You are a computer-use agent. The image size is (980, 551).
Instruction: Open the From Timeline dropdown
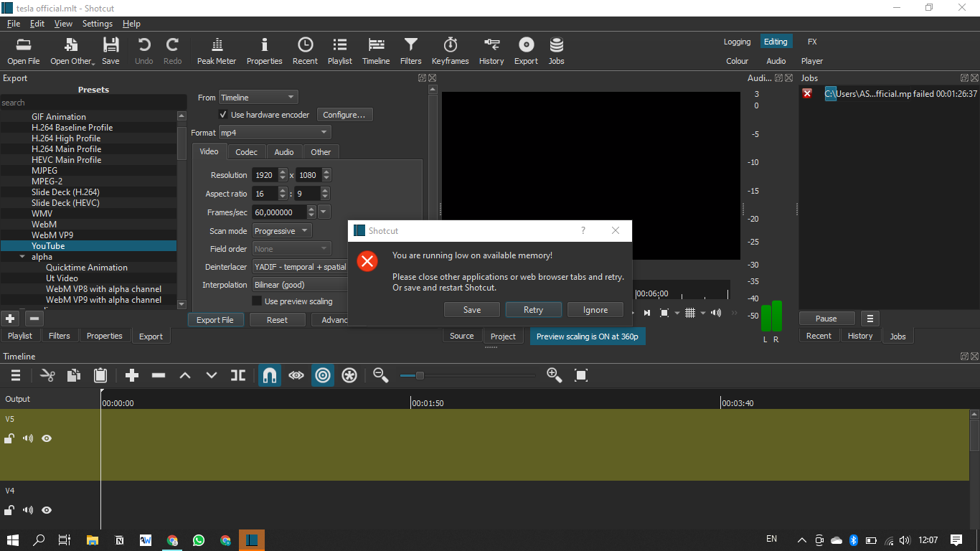tap(258, 98)
